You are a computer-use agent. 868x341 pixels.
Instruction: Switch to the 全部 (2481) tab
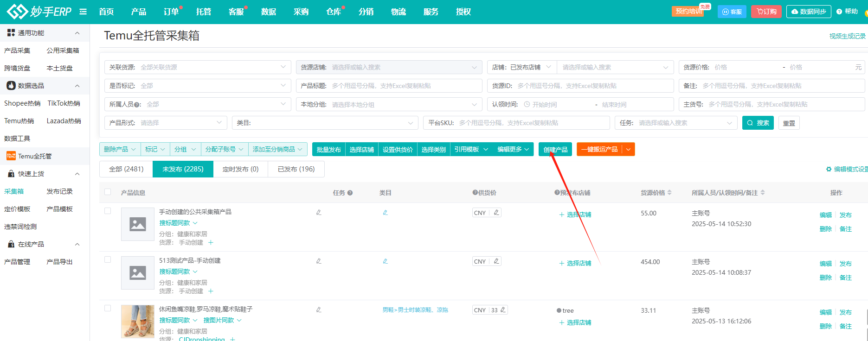coord(126,169)
